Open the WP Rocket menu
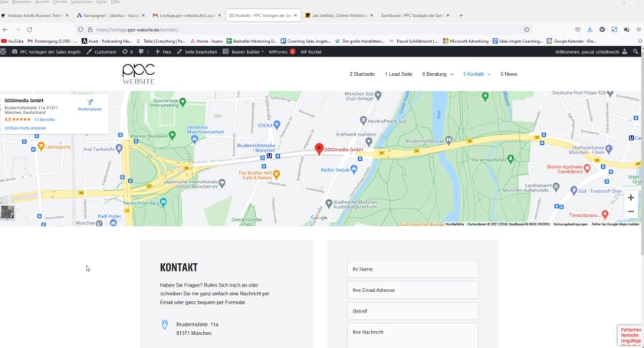Screen dimensions: 644x348 [311, 52]
